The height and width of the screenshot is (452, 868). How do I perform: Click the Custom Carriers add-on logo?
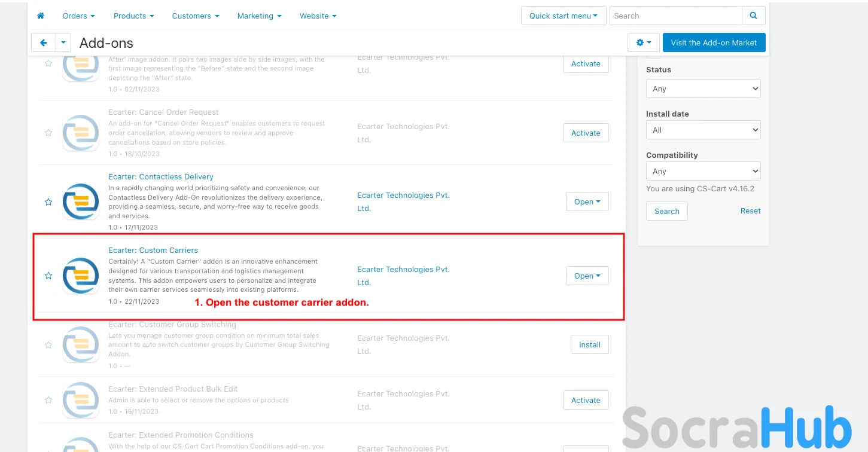tap(81, 276)
